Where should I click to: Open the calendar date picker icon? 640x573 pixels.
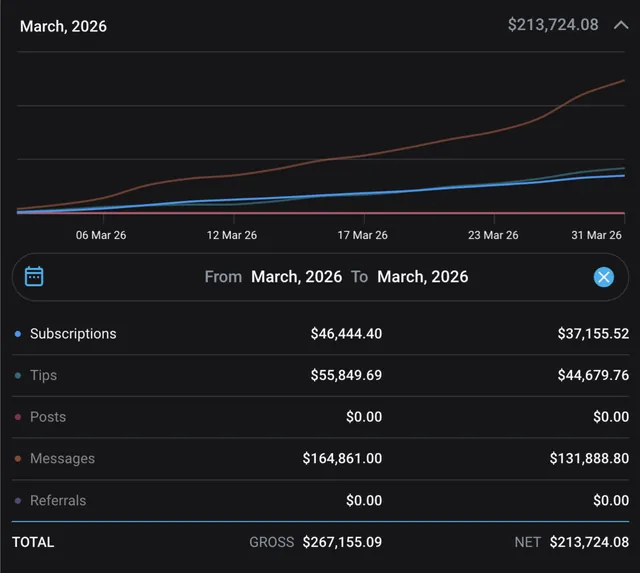coord(34,277)
